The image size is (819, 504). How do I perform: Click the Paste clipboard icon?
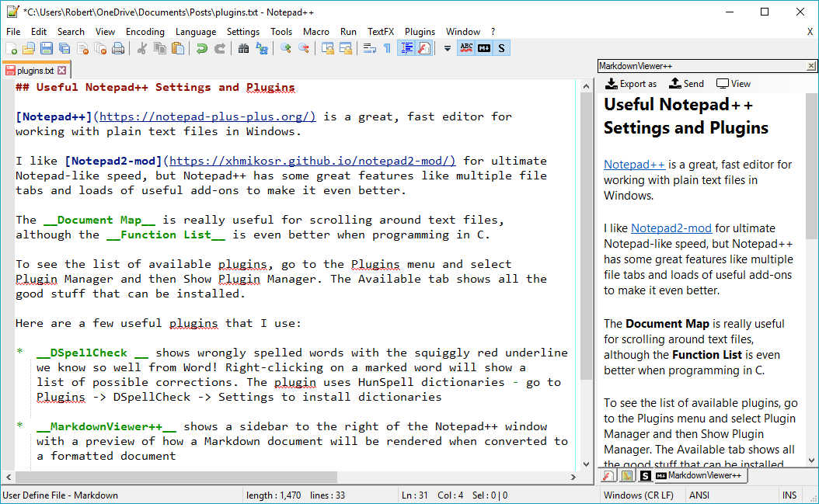[x=178, y=49]
